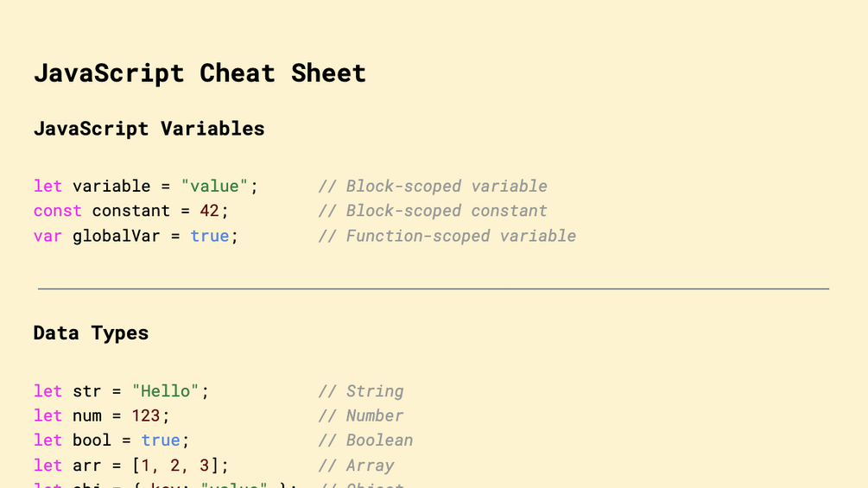Click the number 123
868x488 pixels.
[x=146, y=415]
